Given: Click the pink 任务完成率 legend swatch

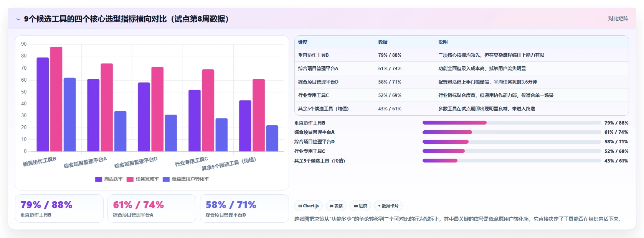Looking at the screenshot, I should [x=130, y=179].
